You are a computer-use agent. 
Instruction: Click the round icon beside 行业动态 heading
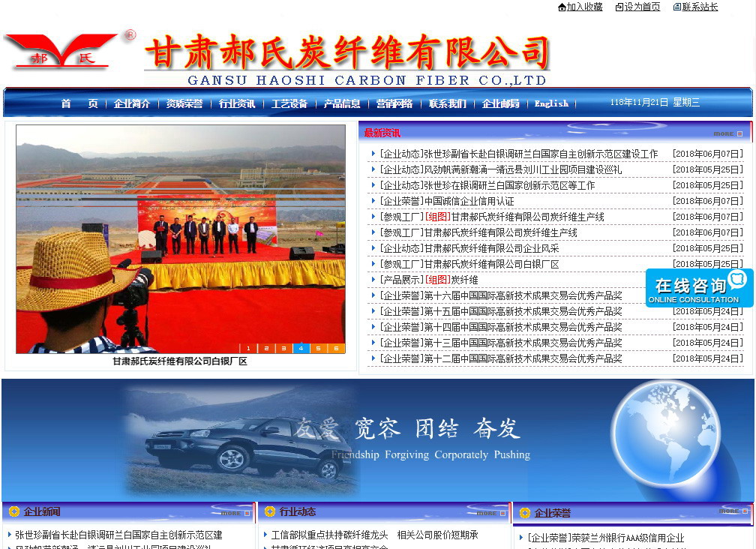pos(270,511)
